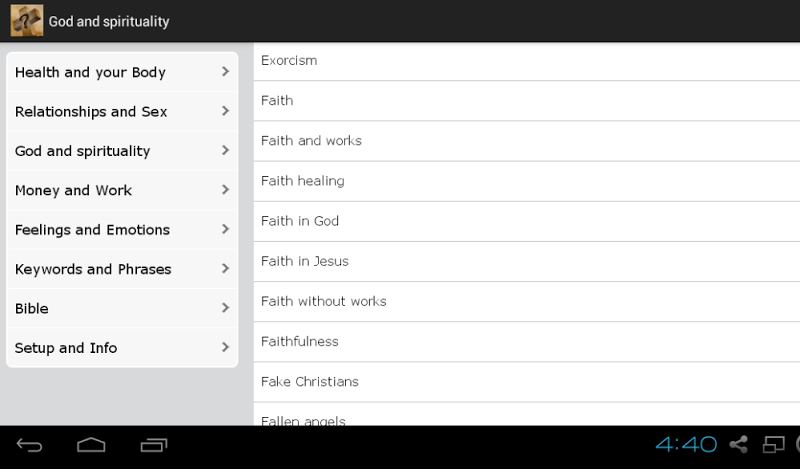Screen dimensions: 800x469
Task: Select the Exorcism topic
Action: pyautogui.click(x=527, y=61)
